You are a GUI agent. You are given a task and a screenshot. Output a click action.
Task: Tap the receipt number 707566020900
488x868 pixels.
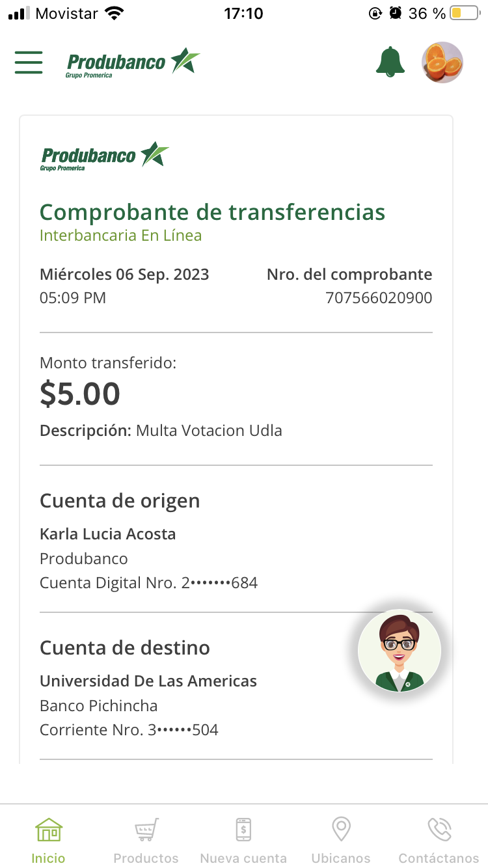tap(379, 298)
